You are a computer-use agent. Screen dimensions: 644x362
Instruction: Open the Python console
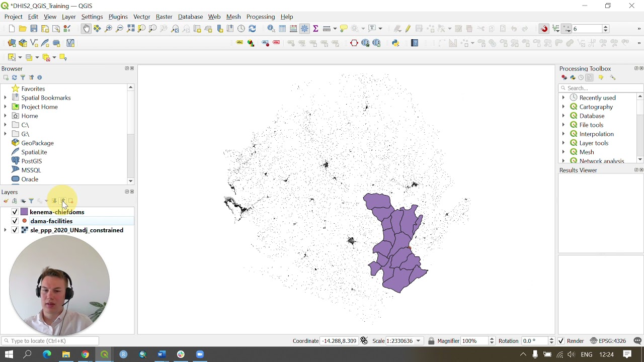click(395, 43)
